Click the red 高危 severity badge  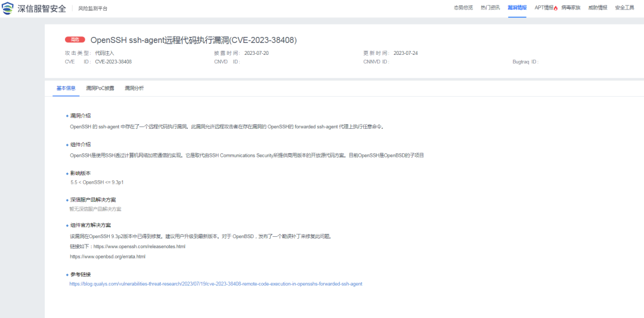point(75,40)
